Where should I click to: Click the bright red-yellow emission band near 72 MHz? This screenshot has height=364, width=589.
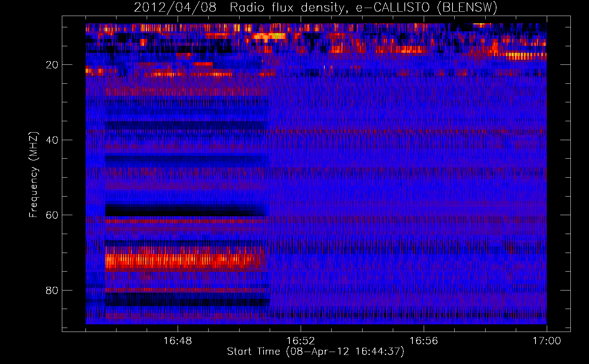click(x=186, y=260)
